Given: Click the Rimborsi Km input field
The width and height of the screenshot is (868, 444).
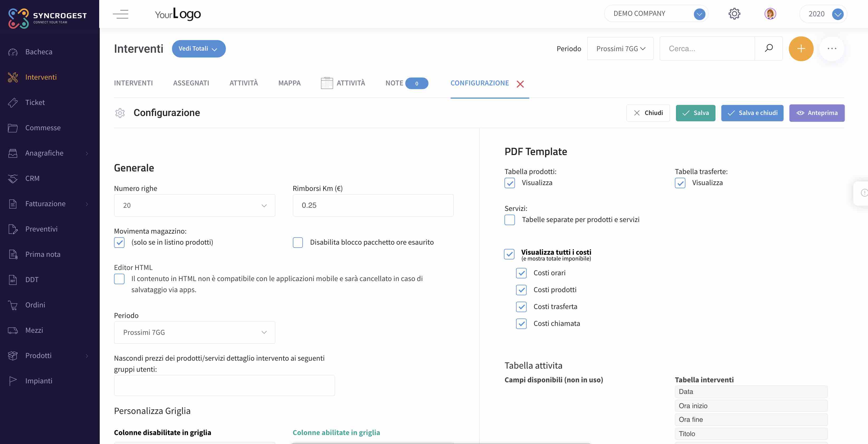Looking at the screenshot, I should tap(373, 205).
